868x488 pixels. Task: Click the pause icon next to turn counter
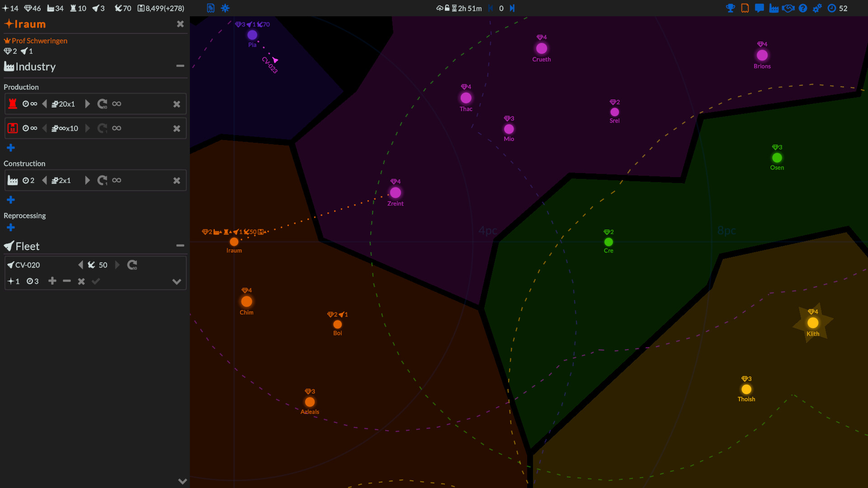[x=491, y=8]
